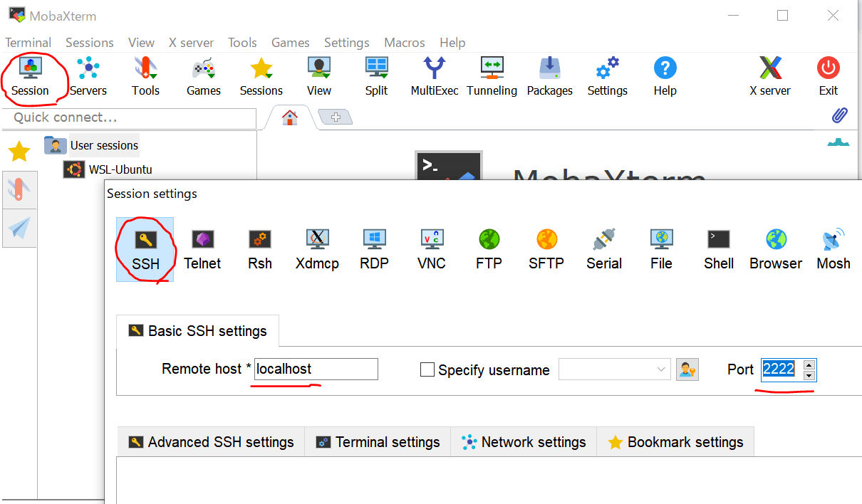Open the Help toolbar icon
862x504 pixels.
(x=665, y=77)
